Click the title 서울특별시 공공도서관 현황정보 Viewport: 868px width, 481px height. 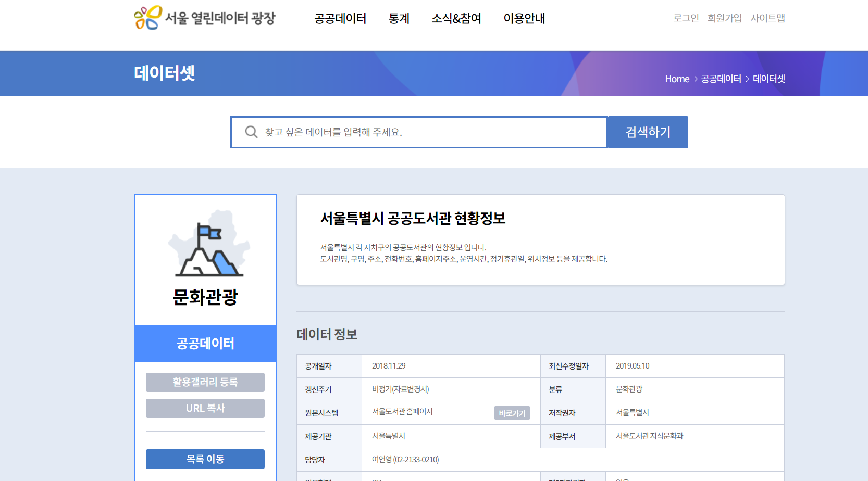[x=413, y=218]
